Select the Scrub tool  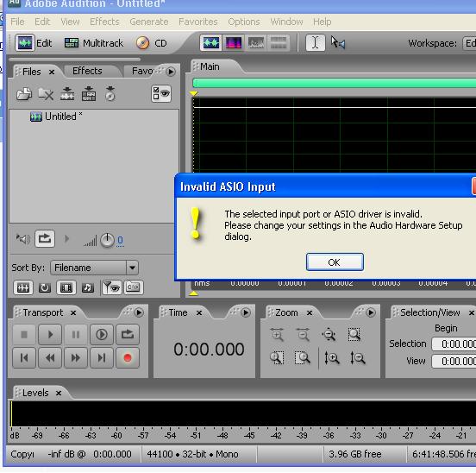point(338,42)
